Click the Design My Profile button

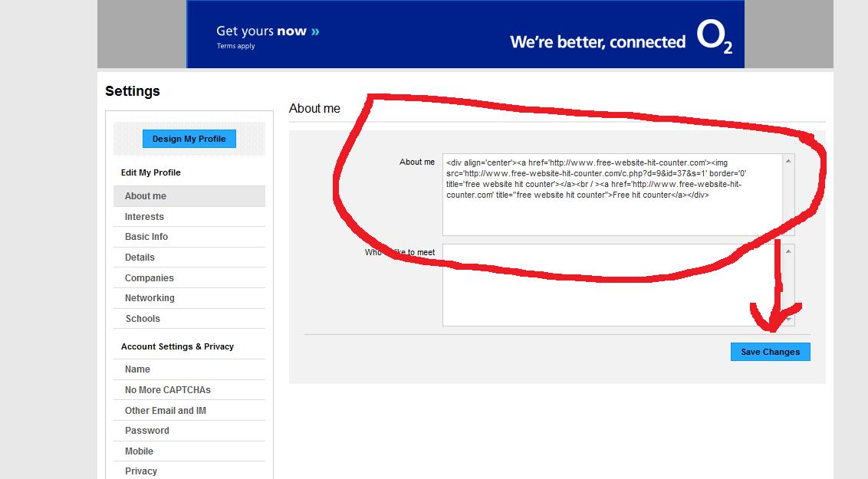(189, 139)
